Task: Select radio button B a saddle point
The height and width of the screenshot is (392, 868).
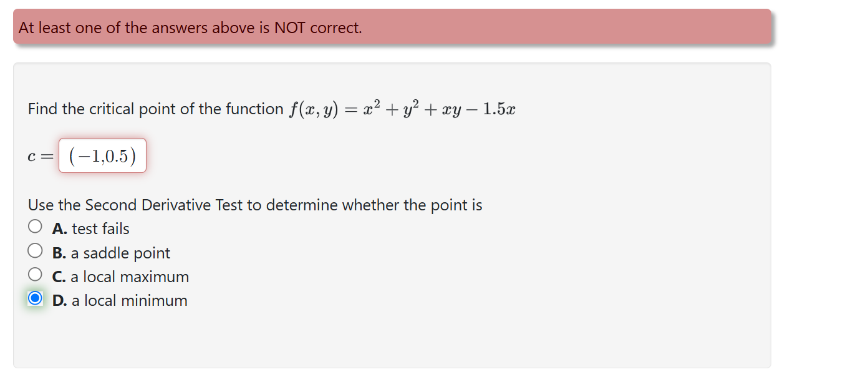Action: 36,250
